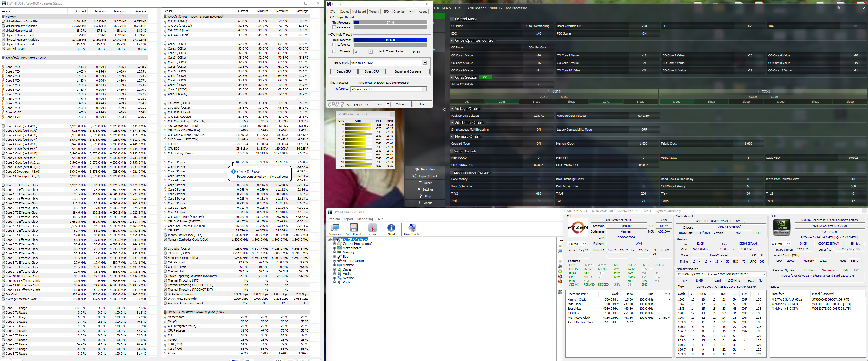This screenshot has height=361, width=868.
Task: Collapse the DESKTOP-O48PGQR root node
Action: click(x=330, y=239)
